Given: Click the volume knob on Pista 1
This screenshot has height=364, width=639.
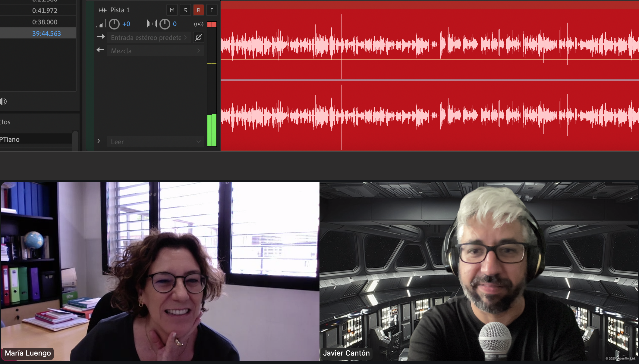Looking at the screenshot, I should (x=114, y=24).
